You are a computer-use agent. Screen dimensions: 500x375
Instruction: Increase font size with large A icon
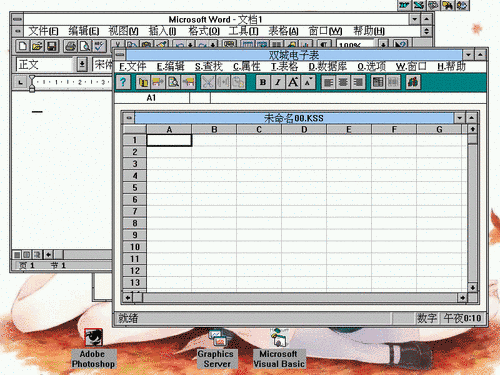293,82
